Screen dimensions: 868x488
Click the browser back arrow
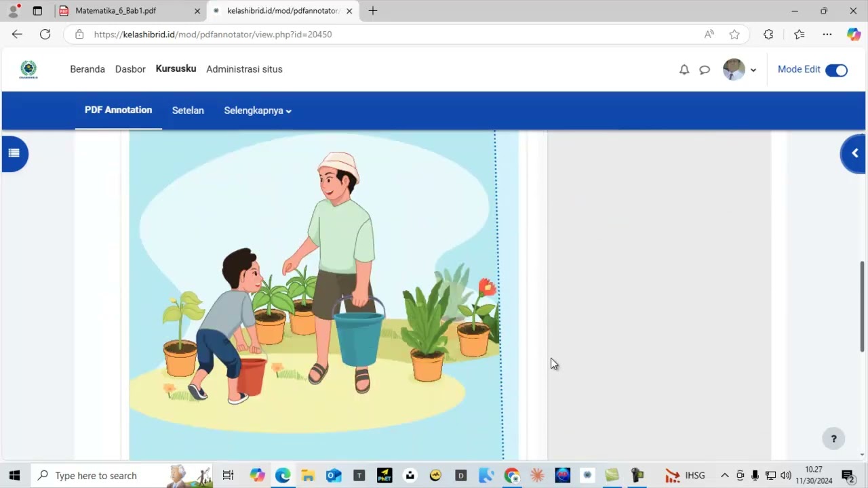pyautogui.click(x=17, y=34)
